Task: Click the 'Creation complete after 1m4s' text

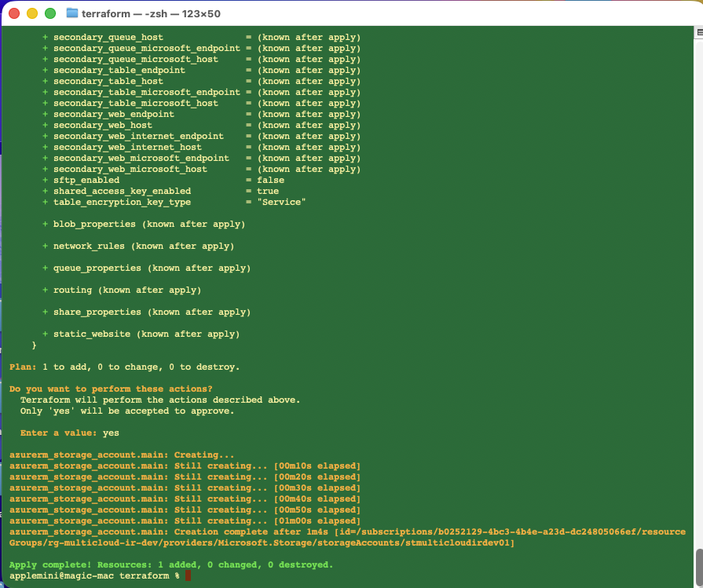Action: click(x=251, y=532)
